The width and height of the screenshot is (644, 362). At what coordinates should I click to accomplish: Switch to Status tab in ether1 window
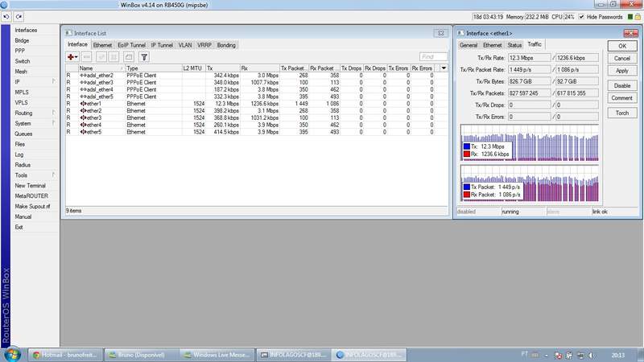point(514,45)
